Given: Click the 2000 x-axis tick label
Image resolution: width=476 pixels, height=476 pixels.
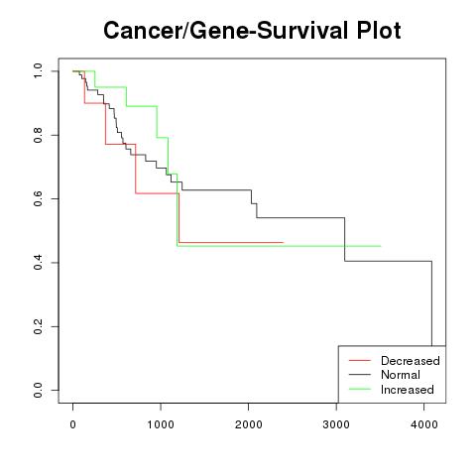Looking at the screenshot, I should pos(249,424).
